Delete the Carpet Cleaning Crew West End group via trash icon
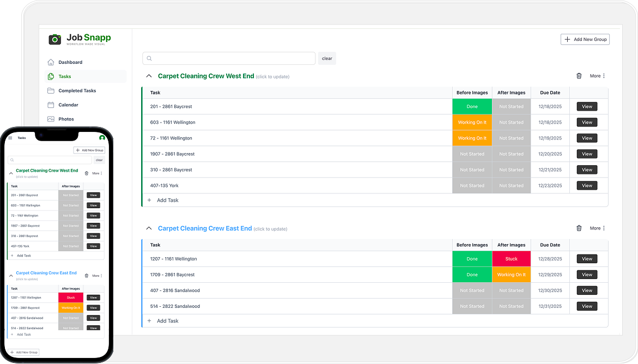 tap(579, 76)
